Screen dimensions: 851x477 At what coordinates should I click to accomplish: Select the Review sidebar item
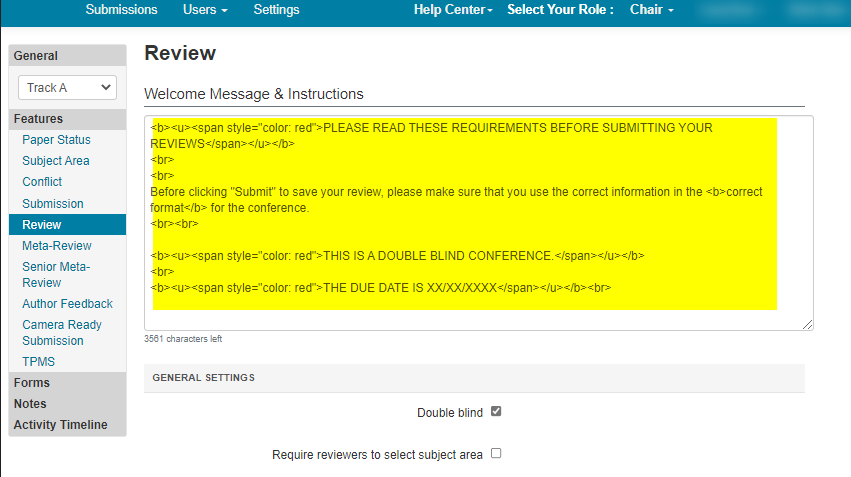(x=42, y=225)
